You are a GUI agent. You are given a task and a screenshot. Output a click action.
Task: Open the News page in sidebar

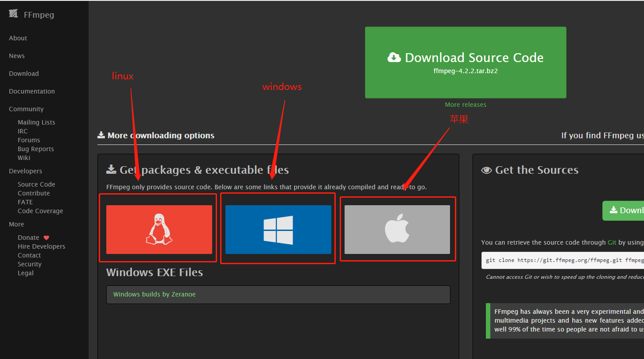17,56
